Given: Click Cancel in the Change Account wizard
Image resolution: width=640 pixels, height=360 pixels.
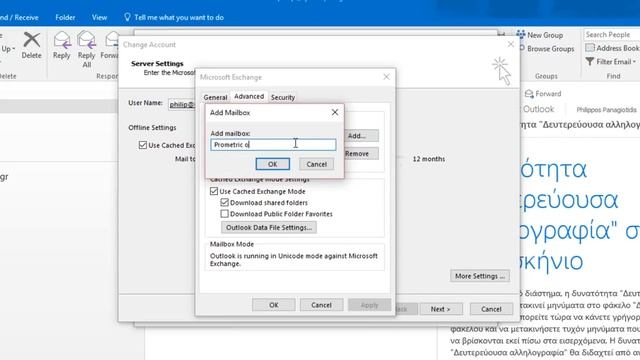Looking at the screenshot, I should click(x=491, y=309).
